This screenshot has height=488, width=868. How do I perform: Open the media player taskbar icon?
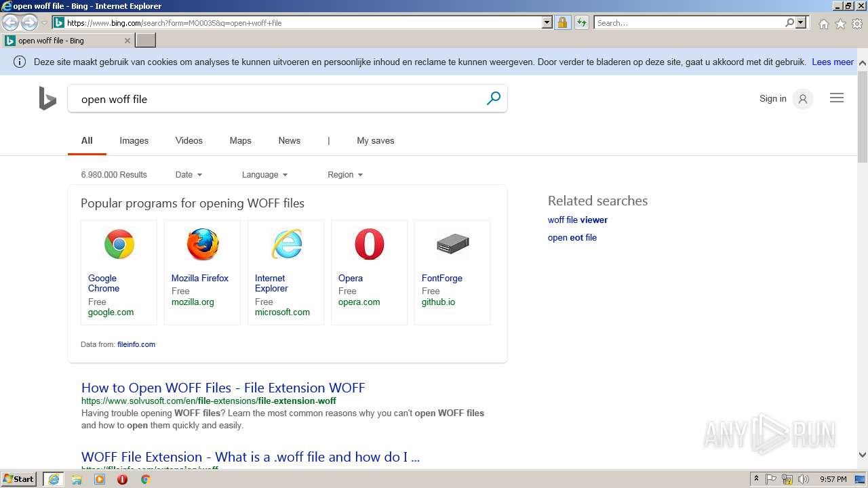[100, 479]
